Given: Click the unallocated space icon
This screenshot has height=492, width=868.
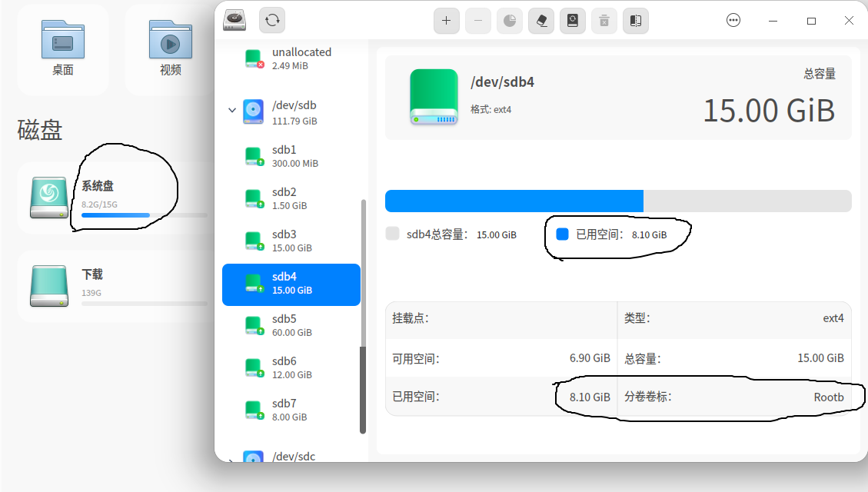Looking at the screenshot, I should pos(254,58).
